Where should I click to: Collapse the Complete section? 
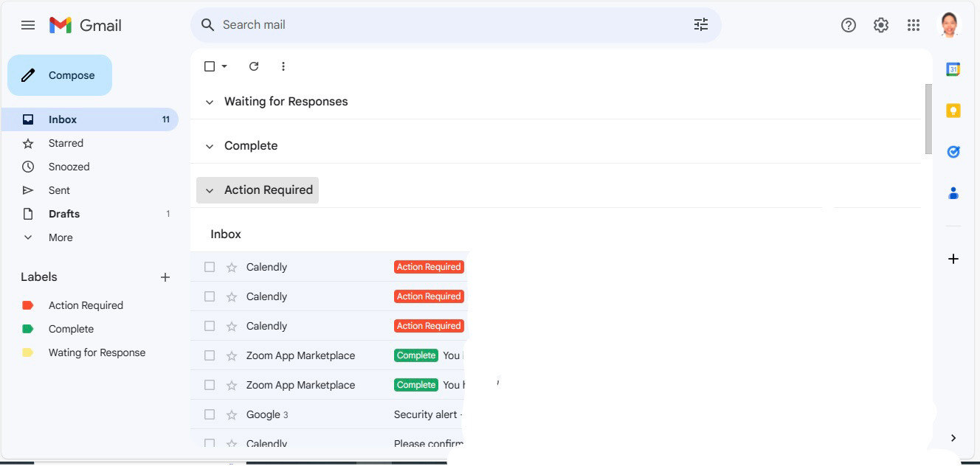(x=210, y=146)
